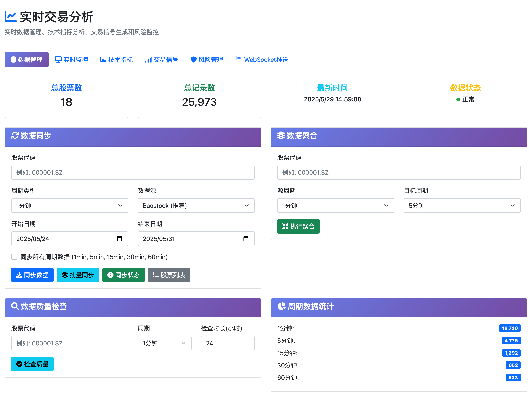The height and width of the screenshot is (401, 532).
Task: Focus the 检查时长 hours input field
Action: pos(227,343)
